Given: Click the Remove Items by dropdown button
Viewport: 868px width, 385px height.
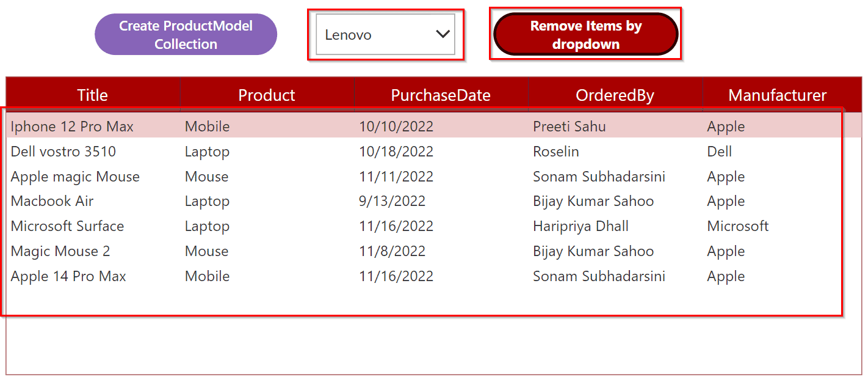Looking at the screenshot, I should click(585, 35).
